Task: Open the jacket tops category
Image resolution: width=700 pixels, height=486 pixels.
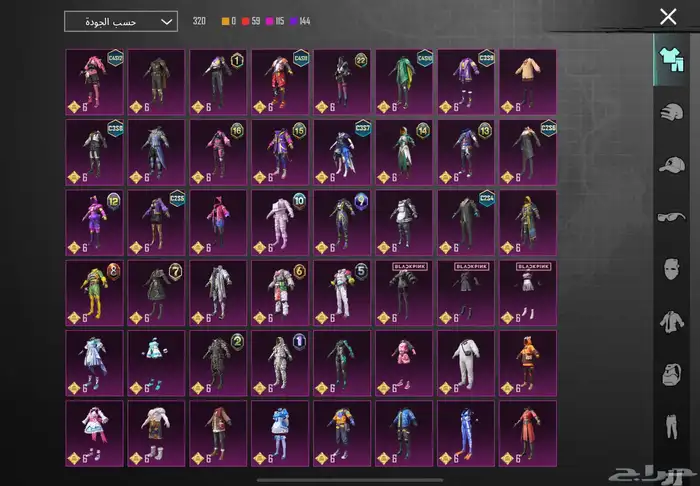Action: pos(672,322)
